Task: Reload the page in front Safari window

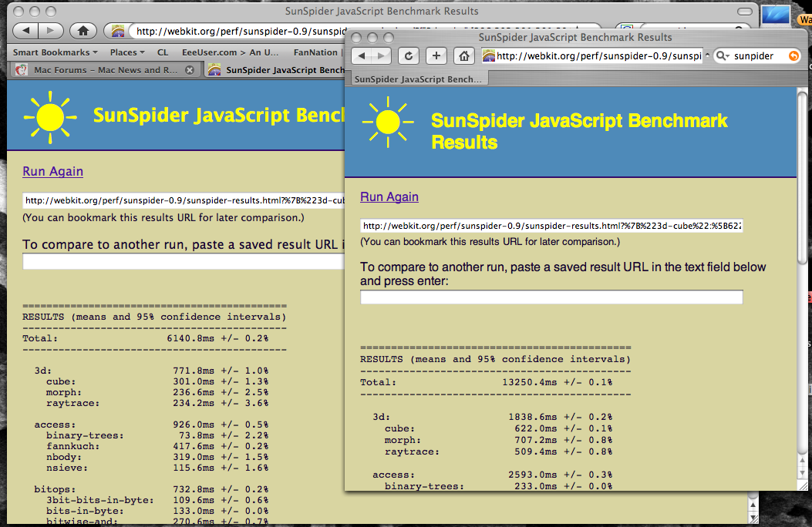Action: tap(409, 55)
